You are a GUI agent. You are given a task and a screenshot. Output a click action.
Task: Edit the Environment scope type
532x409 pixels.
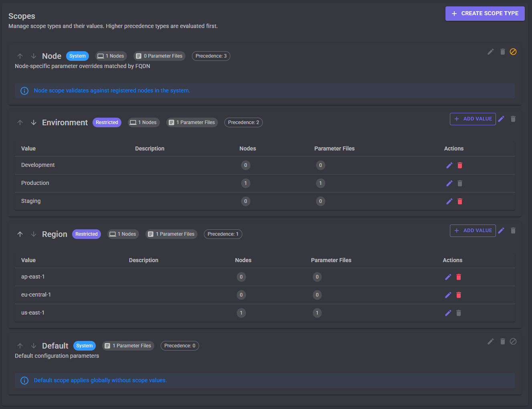coord(501,119)
